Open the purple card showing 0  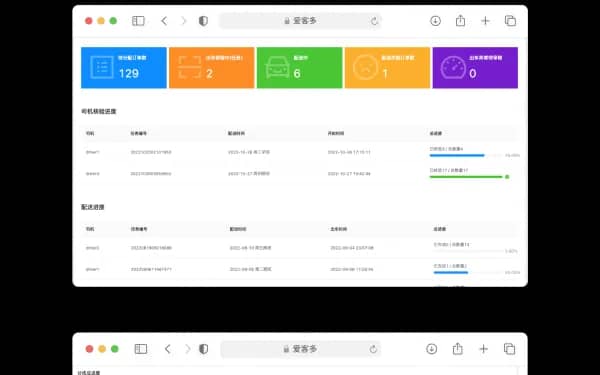475,68
